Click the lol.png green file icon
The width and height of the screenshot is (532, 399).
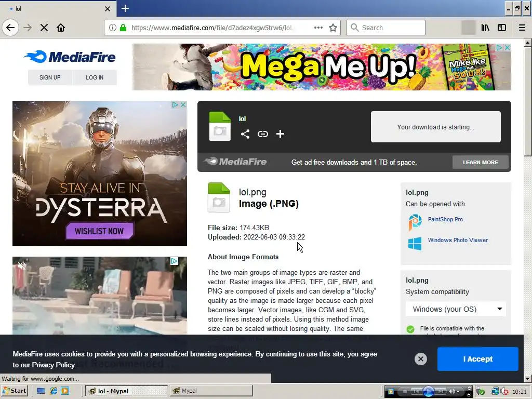tap(219, 197)
